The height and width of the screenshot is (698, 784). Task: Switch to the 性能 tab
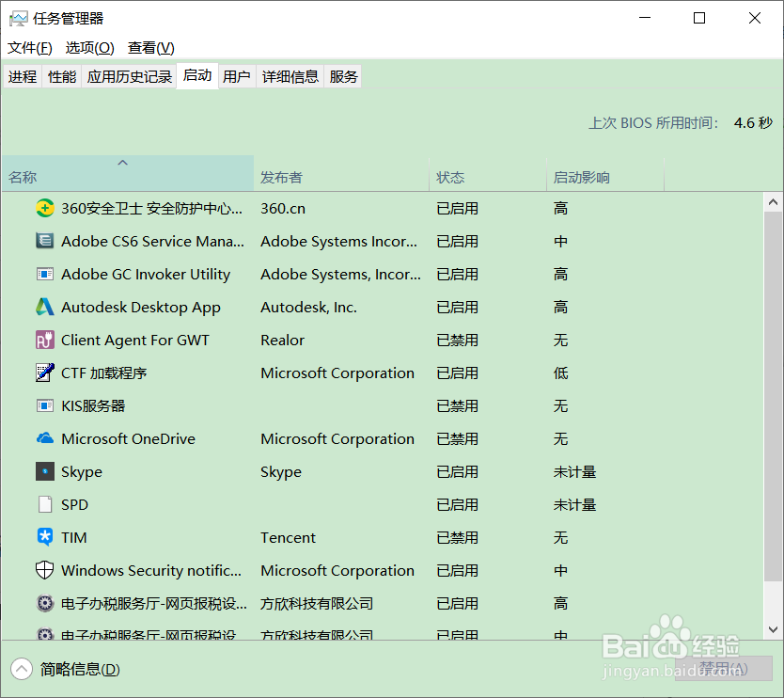61,76
